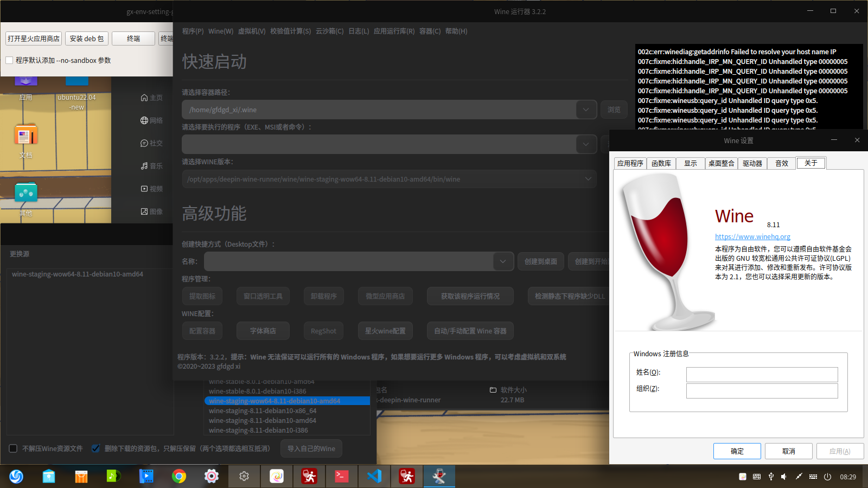Image resolution: width=868 pixels, height=488 pixels.
Task: Select 视频 category in the sidebar
Action: click(151, 189)
